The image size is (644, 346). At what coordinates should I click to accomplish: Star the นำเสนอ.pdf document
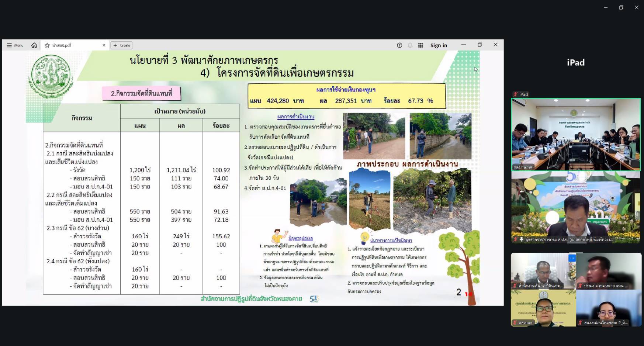(x=47, y=45)
